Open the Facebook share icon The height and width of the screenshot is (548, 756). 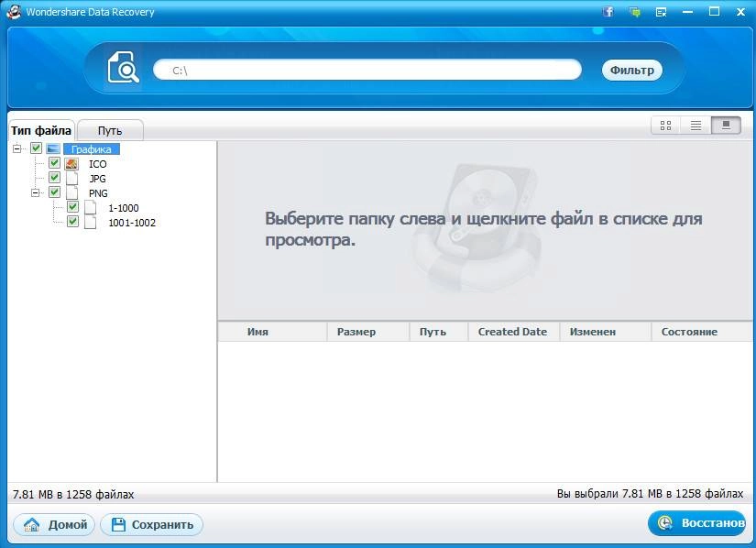[608, 12]
